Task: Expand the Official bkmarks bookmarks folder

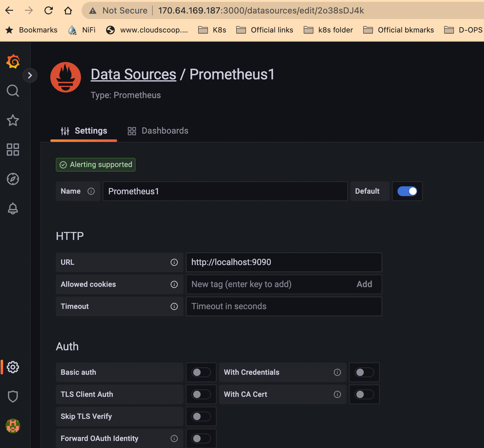Action: (x=398, y=30)
